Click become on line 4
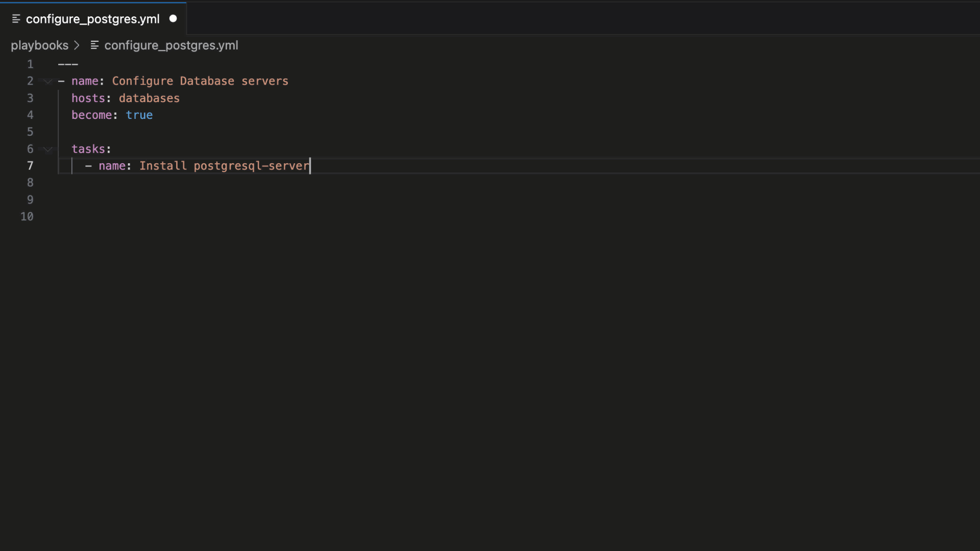 point(91,115)
